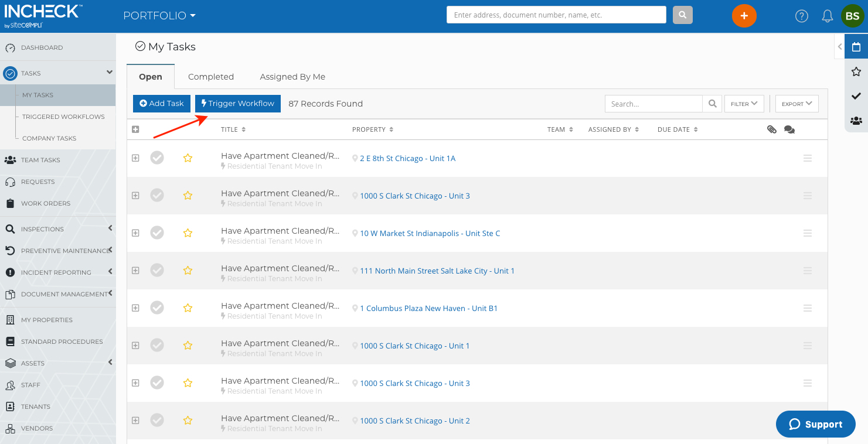Open row menu for 1 Columbus Plaza New Haven
The width and height of the screenshot is (868, 444).
(808, 308)
